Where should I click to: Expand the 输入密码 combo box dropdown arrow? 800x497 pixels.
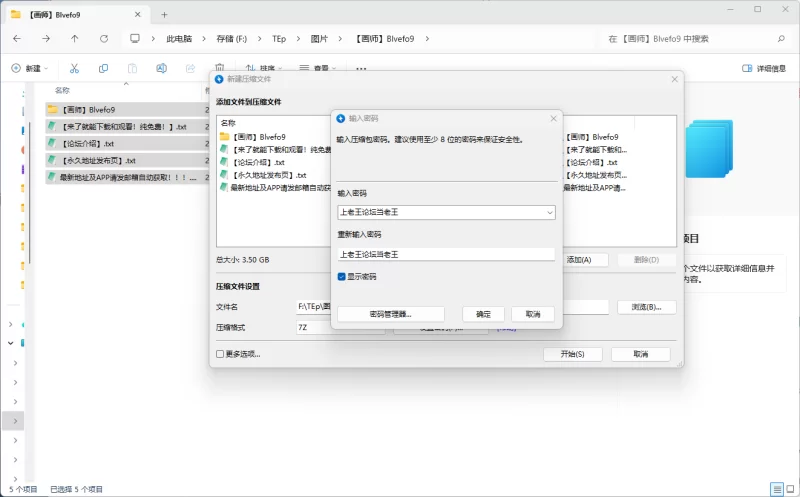549,212
